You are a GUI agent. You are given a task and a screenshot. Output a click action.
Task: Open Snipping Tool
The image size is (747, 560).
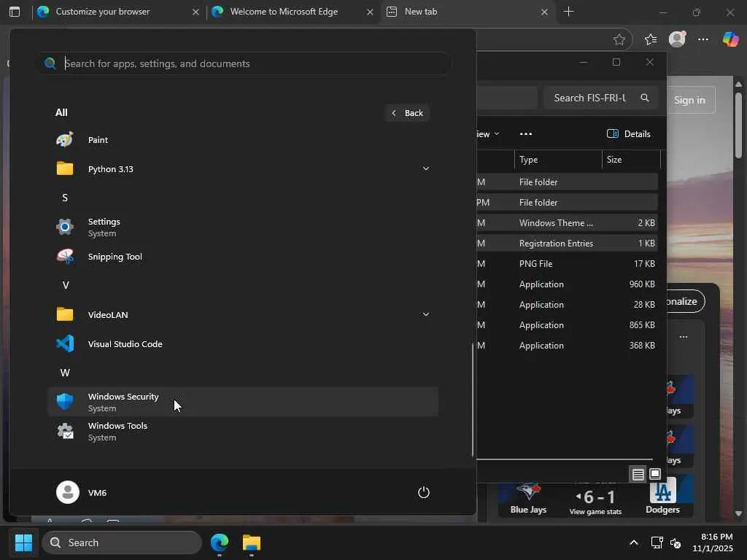click(x=243, y=257)
